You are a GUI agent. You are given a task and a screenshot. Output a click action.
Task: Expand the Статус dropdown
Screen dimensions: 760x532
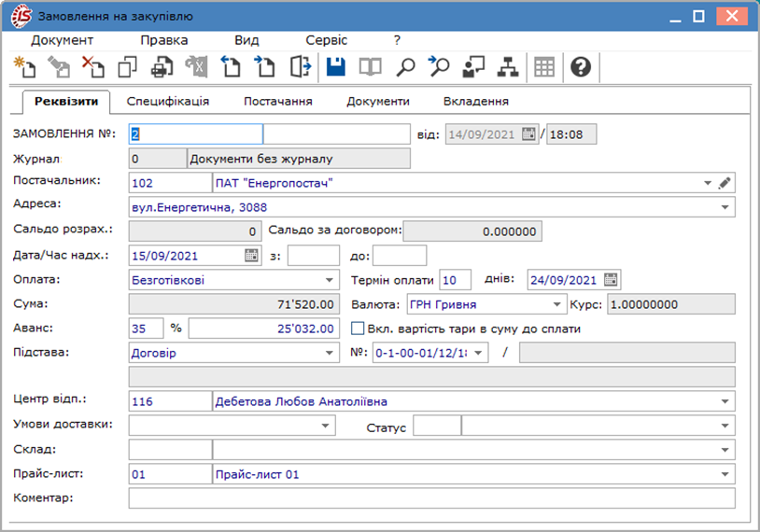click(725, 426)
